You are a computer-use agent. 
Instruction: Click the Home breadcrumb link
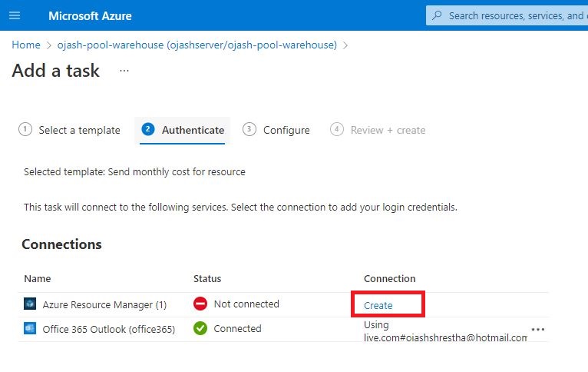[x=26, y=45]
